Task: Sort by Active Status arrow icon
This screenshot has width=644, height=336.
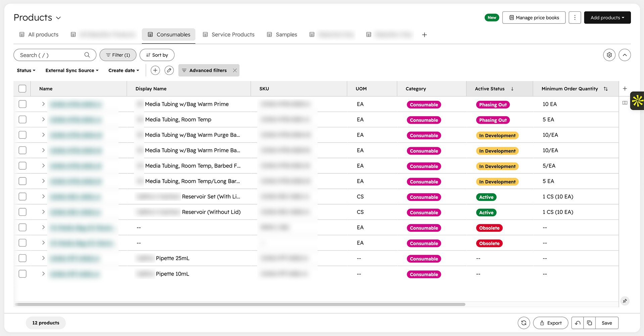Action: (512, 89)
